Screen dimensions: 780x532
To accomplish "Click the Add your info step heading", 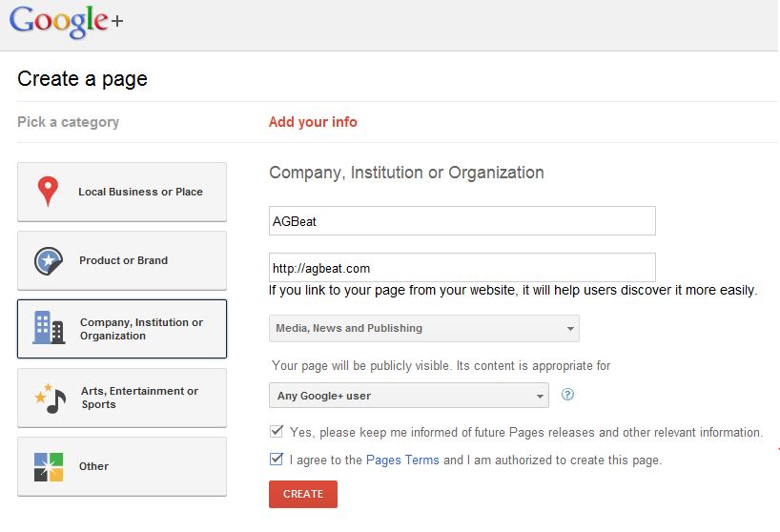I will [x=313, y=122].
